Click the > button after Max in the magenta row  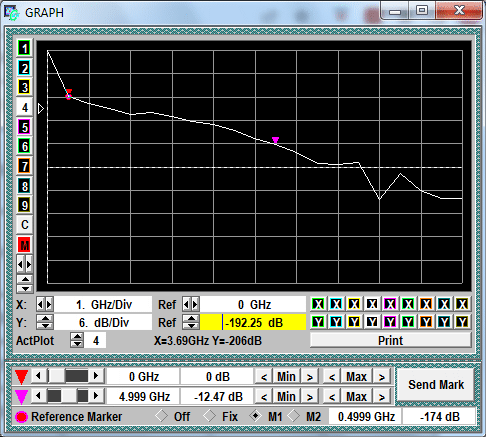pyautogui.click(x=382, y=397)
